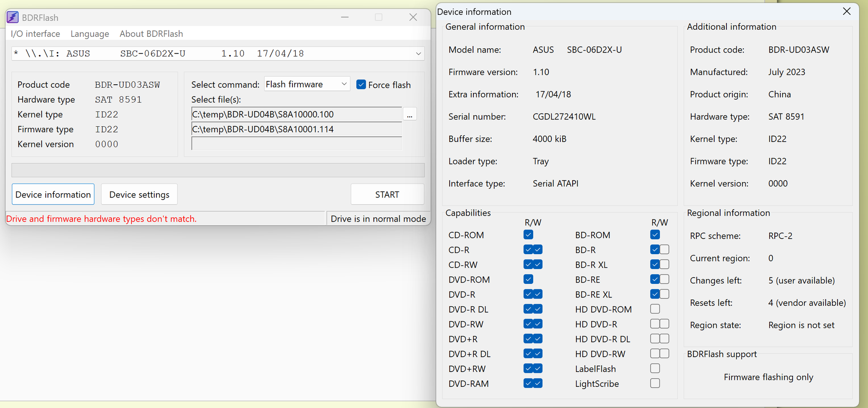Image resolution: width=868 pixels, height=408 pixels.
Task: Toggle the CD-R write checkbox
Action: [x=537, y=250]
